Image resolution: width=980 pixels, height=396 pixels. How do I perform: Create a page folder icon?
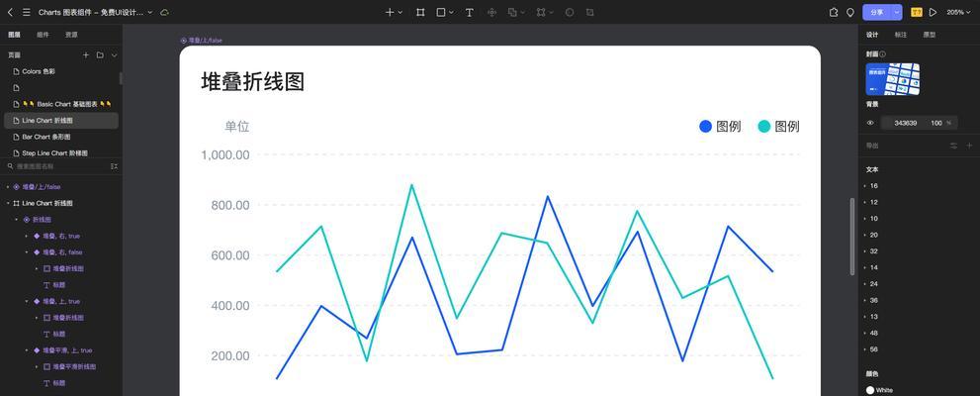(x=100, y=55)
